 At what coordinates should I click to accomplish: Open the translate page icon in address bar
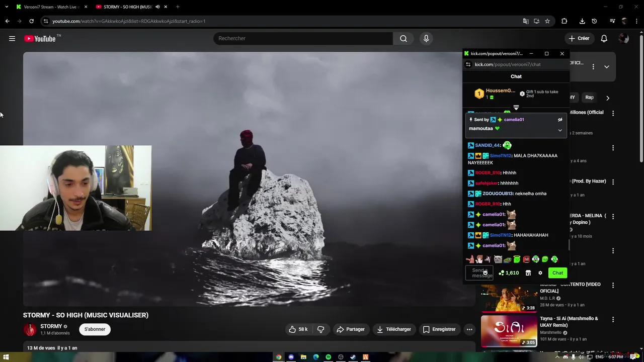(x=526, y=21)
